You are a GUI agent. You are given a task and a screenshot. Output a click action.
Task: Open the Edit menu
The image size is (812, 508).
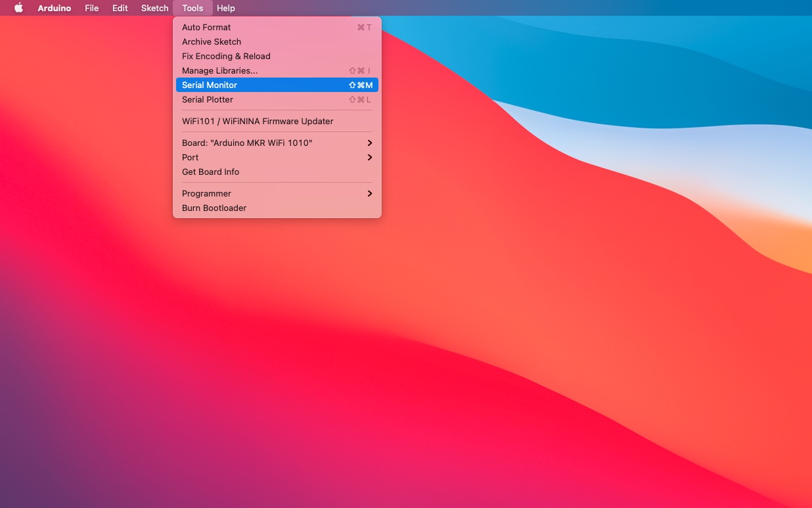(120, 8)
